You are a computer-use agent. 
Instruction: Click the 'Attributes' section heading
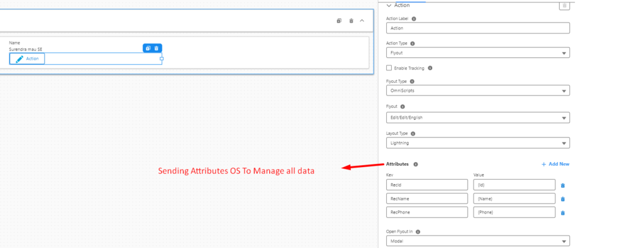(x=397, y=164)
